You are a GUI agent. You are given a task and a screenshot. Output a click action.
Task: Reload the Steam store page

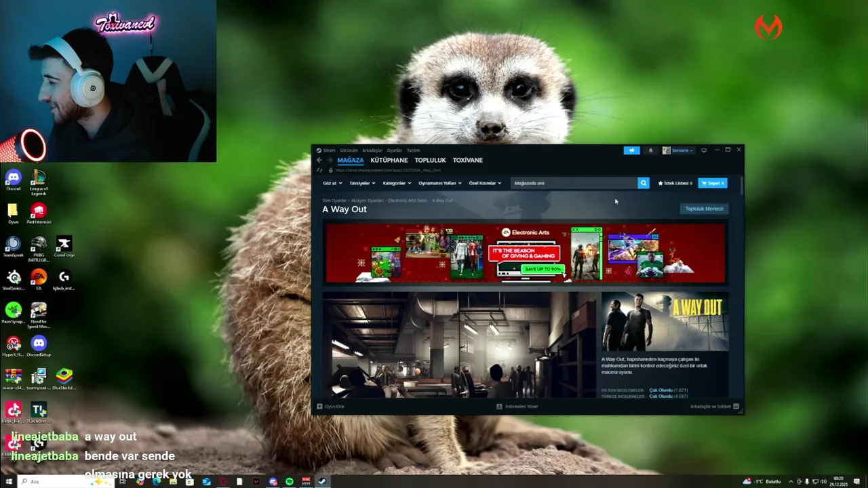pos(319,170)
